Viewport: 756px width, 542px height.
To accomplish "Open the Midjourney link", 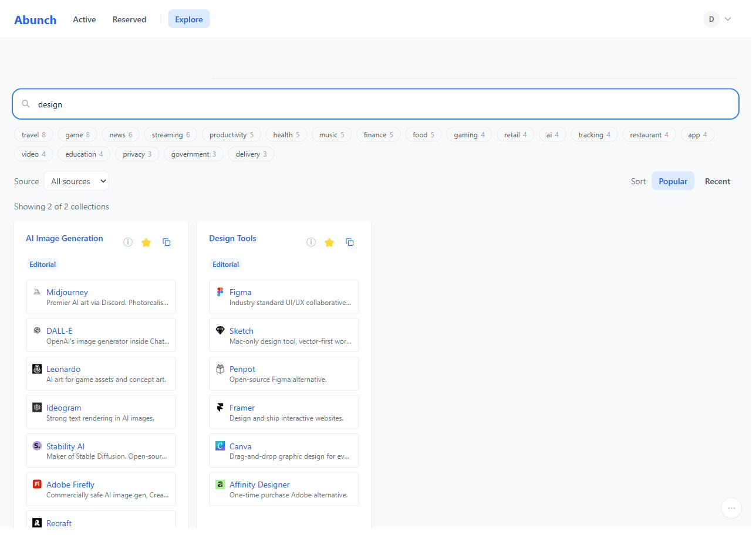I will click(67, 292).
